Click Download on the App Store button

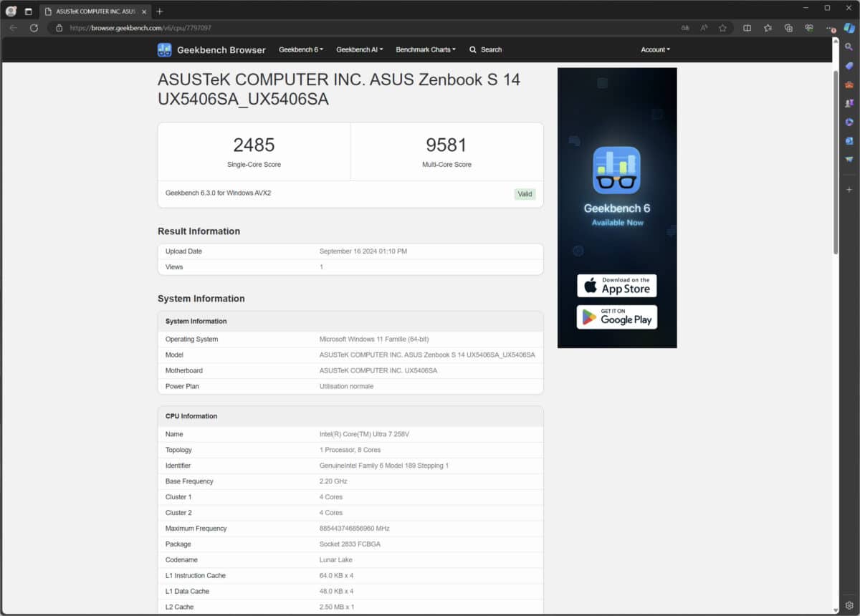pyautogui.click(x=617, y=286)
